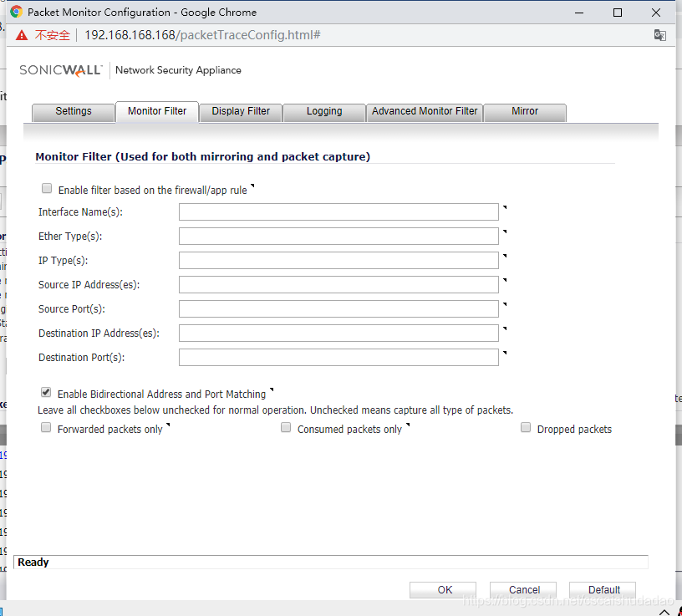Image resolution: width=682 pixels, height=616 pixels.
Task: Close the Packet Monitor Configuration window
Action: (x=656, y=13)
